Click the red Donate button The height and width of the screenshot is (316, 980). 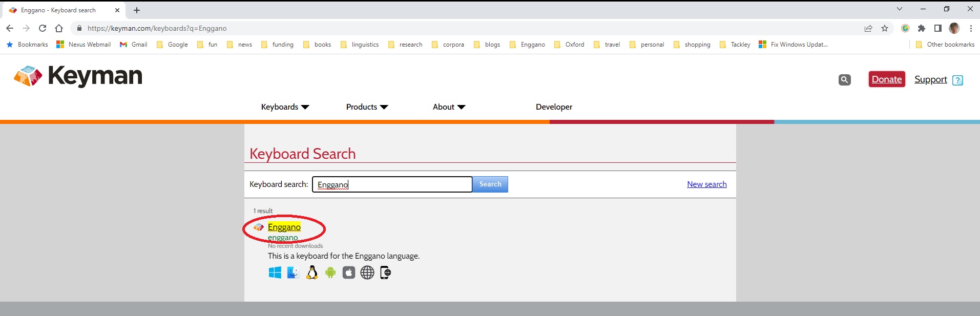tap(887, 79)
